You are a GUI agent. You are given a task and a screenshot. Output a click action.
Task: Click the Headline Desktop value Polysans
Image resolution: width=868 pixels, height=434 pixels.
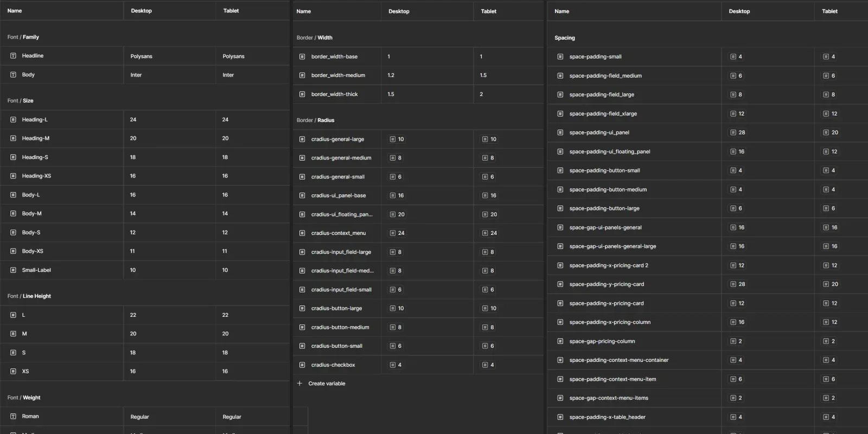(142, 56)
